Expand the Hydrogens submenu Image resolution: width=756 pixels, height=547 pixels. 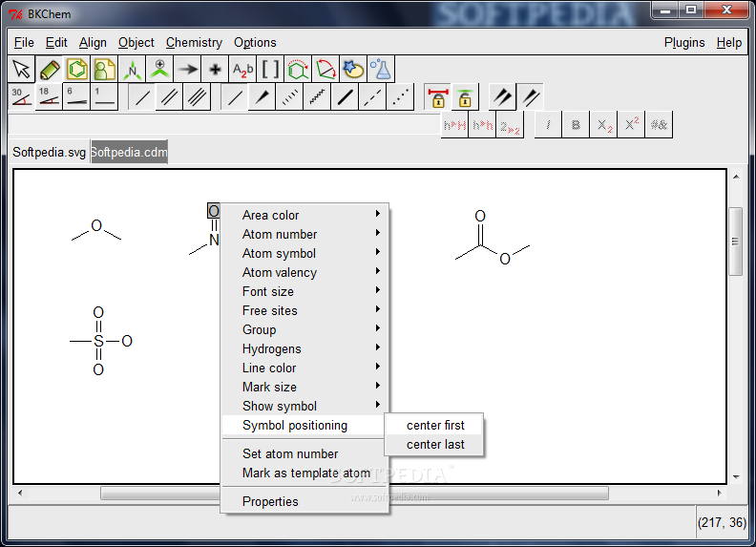(304, 348)
